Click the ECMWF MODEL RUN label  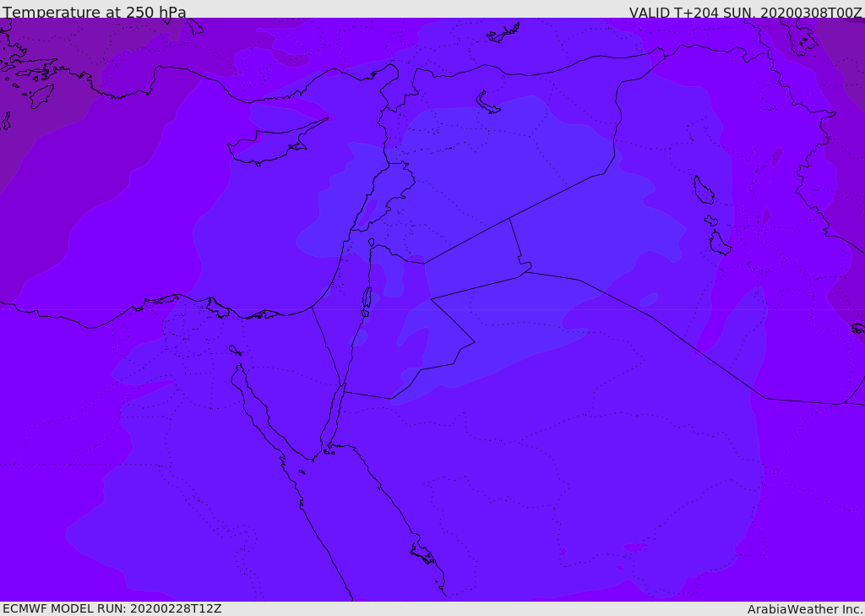112,608
